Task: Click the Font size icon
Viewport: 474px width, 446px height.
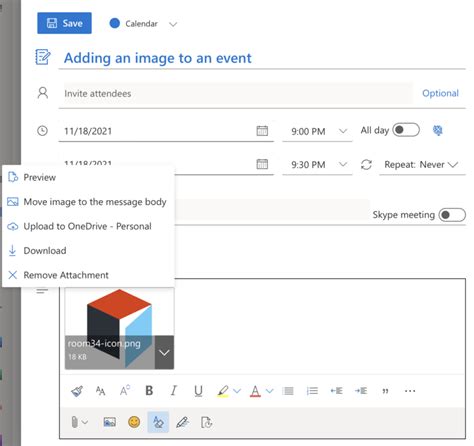Action: click(x=100, y=391)
